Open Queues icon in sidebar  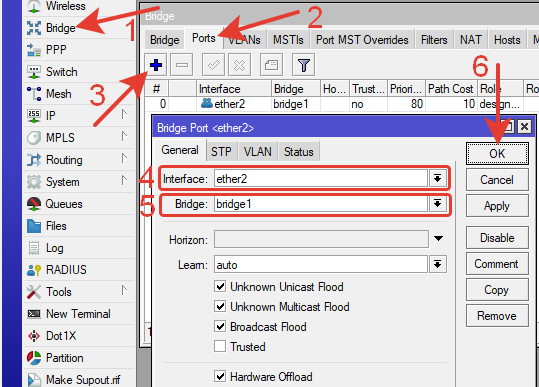[x=34, y=204]
